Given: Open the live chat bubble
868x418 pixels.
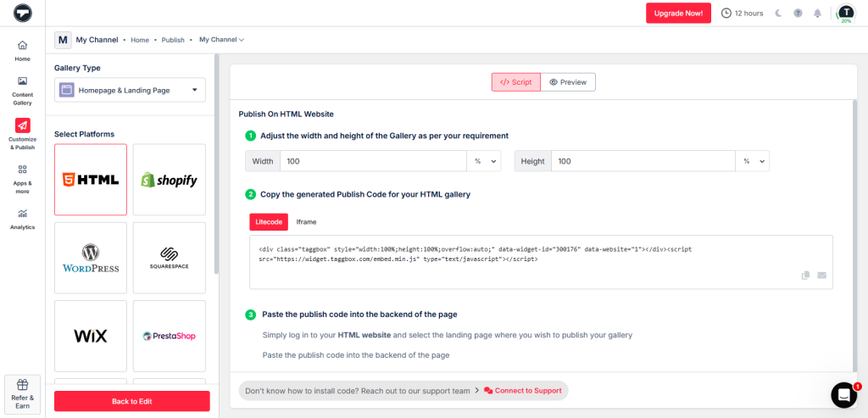Looking at the screenshot, I should point(843,394).
